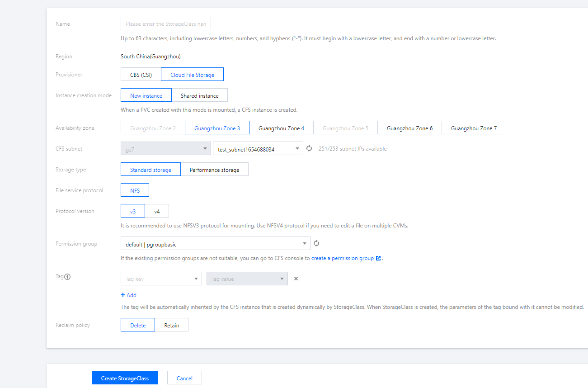Remove the tag row with X icon
588x388 pixels.
click(x=296, y=279)
